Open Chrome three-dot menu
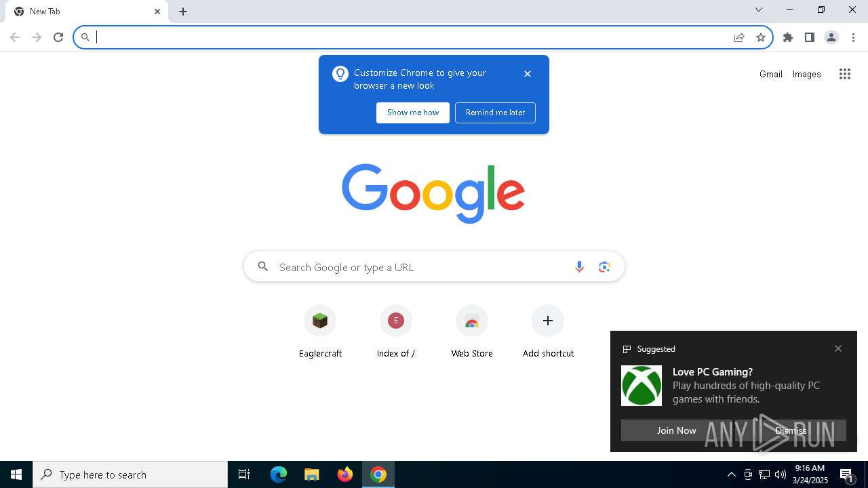 pos(853,37)
